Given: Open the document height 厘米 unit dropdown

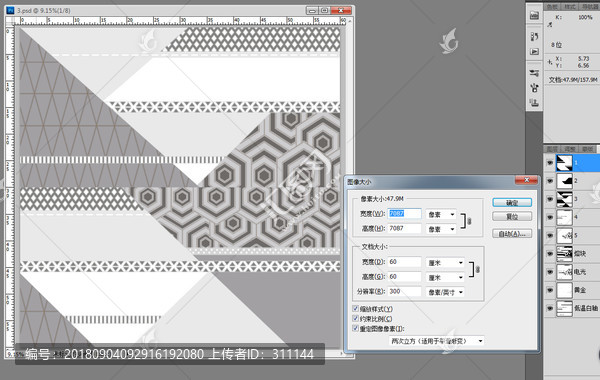Looking at the screenshot, I should point(445,277).
